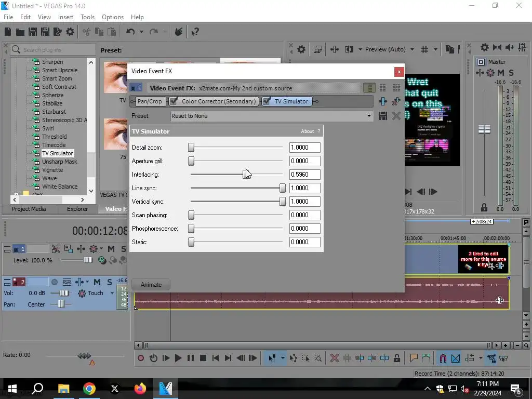The height and width of the screenshot is (399, 532).
Task: Toggle the Color Corrector (Secondary) checkbox
Action: click(x=174, y=101)
